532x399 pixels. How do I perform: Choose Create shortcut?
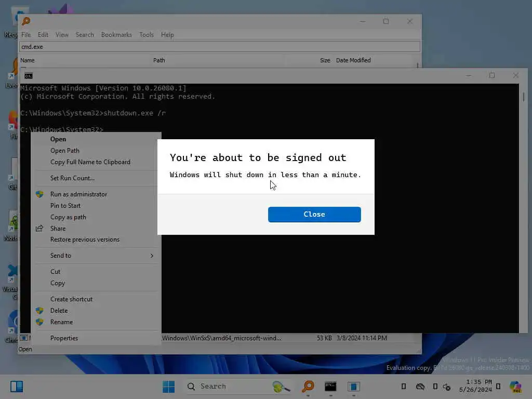[x=71, y=299]
